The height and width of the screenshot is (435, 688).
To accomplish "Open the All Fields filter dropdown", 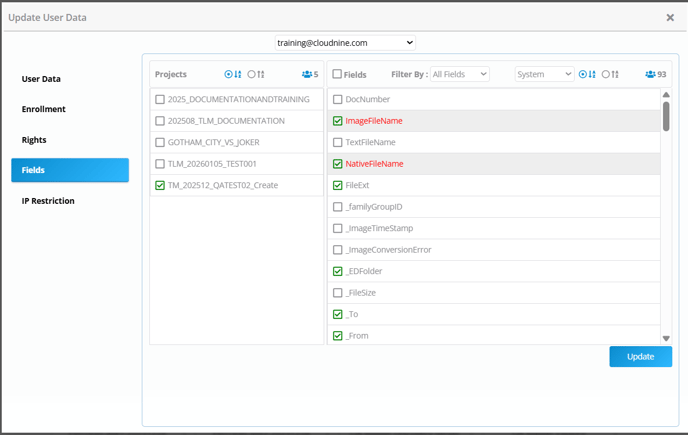I will [x=460, y=74].
